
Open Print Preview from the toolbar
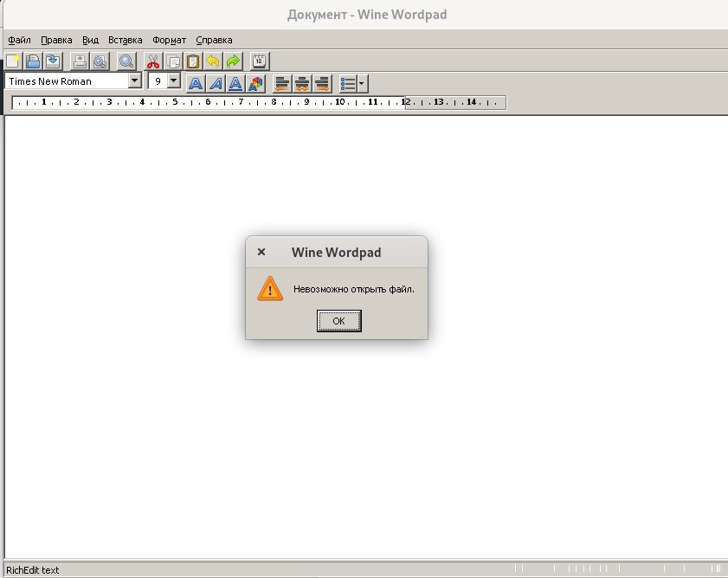coord(100,61)
